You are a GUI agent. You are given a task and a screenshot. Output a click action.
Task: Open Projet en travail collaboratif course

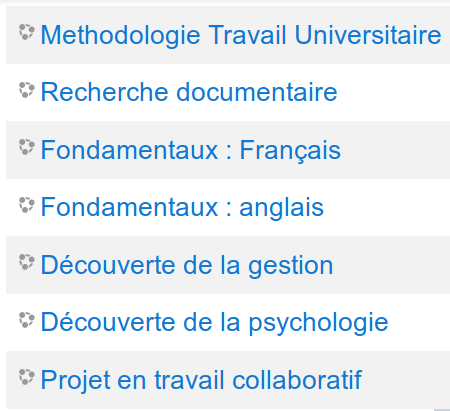(x=201, y=380)
